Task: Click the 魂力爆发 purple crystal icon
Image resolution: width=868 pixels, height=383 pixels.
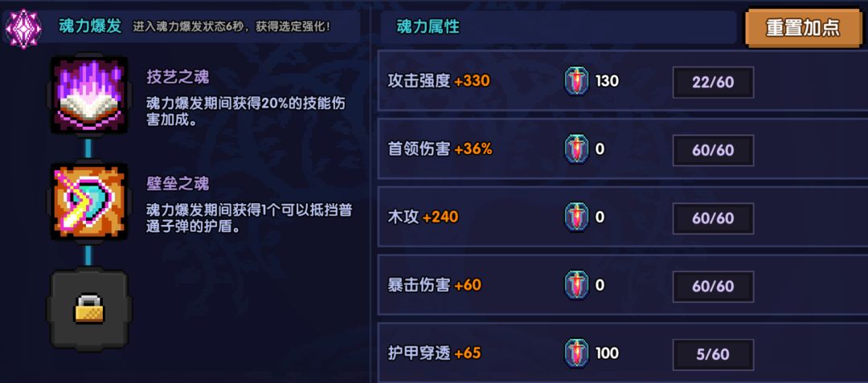Action: pos(23,28)
